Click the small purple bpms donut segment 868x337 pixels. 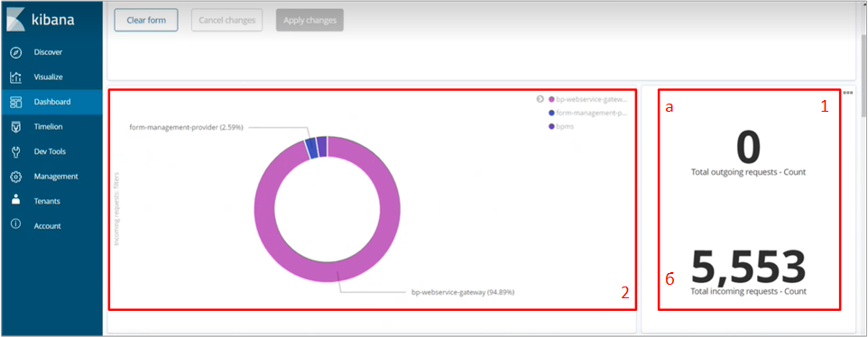(x=321, y=146)
